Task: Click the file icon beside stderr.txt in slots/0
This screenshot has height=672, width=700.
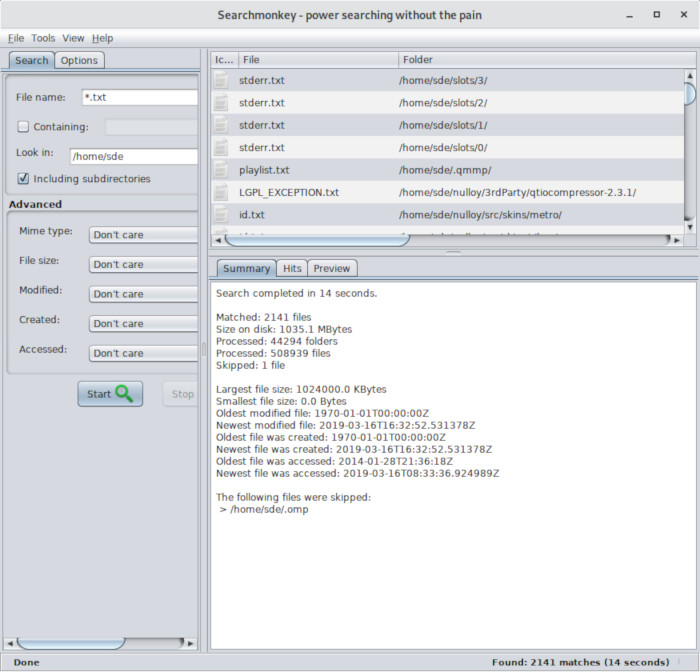Action: click(221, 147)
